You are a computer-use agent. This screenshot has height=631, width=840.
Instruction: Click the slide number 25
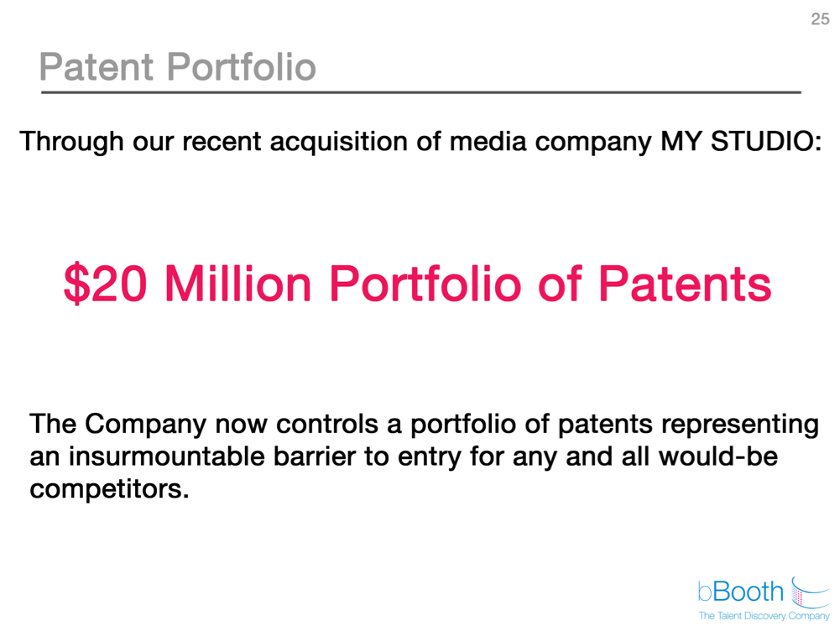coord(820,19)
